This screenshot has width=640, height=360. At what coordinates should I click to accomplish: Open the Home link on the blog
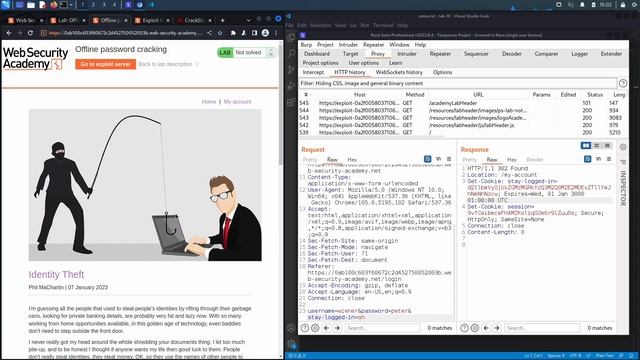pyautogui.click(x=209, y=102)
